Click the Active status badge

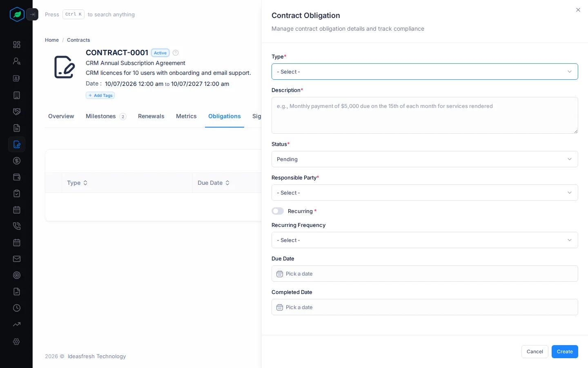[x=160, y=53]
